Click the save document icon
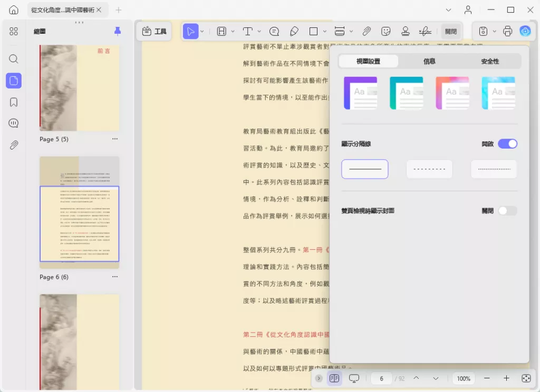Viewport: 540px width, 392px height. (x=483, y=32)
